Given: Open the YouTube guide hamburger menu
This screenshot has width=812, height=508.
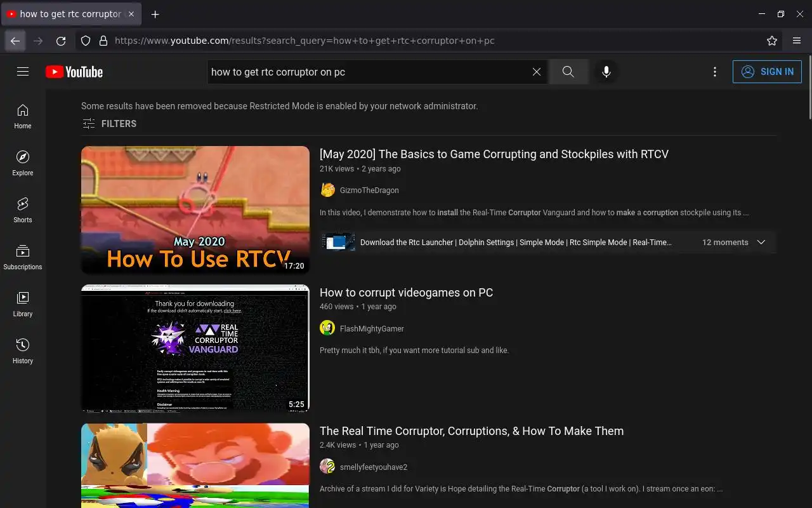Looking at the screenshot, I should 23,72.
